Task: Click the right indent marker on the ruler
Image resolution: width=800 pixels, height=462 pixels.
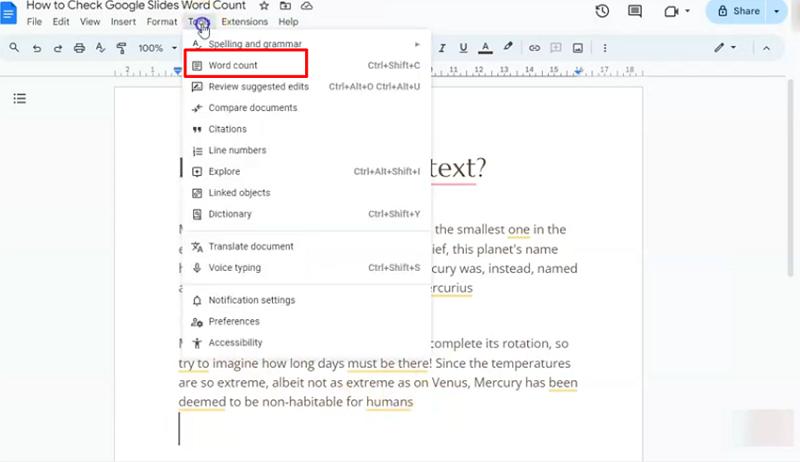Action: tap(578, 71)
